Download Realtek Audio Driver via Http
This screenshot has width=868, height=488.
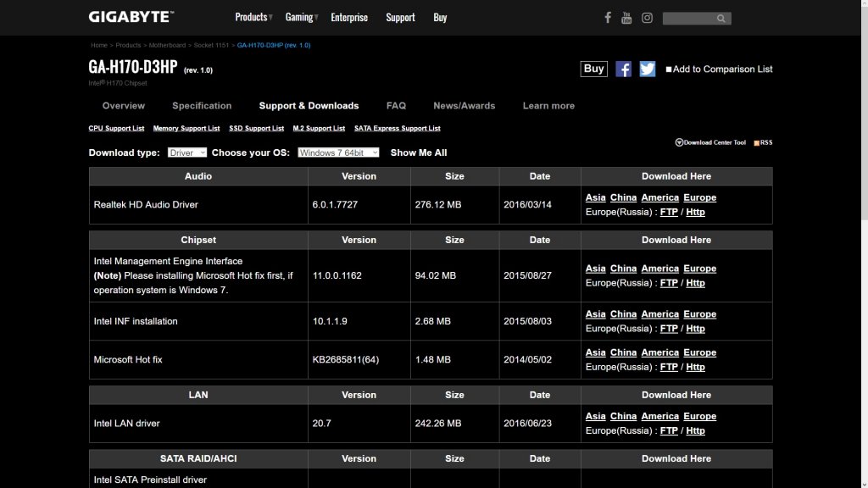click(x=695, y=212)
